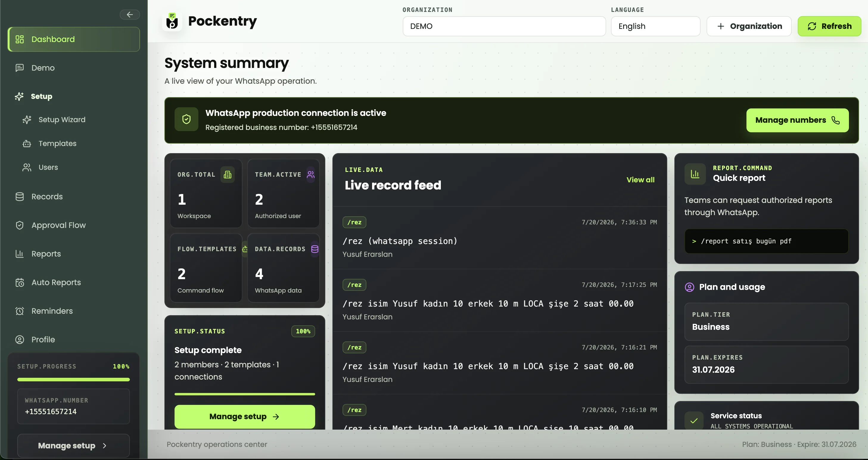Click the Manage numbers button

pyautogui.click(x=797, y=120)
